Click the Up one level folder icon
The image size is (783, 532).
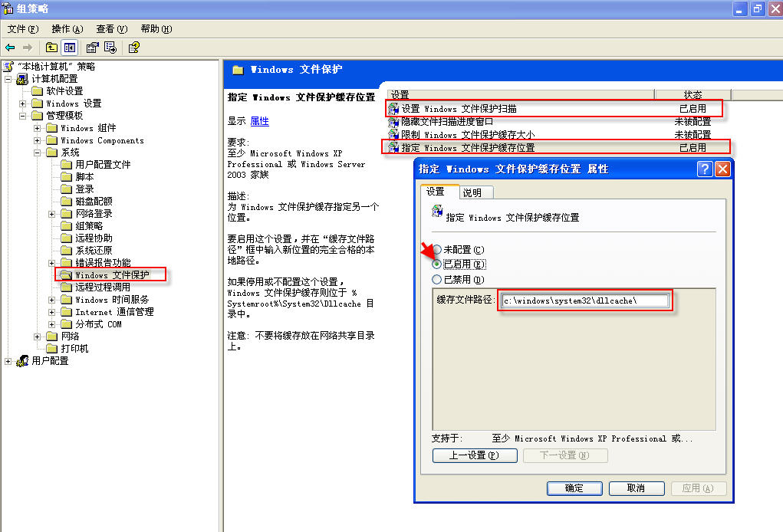51,48
